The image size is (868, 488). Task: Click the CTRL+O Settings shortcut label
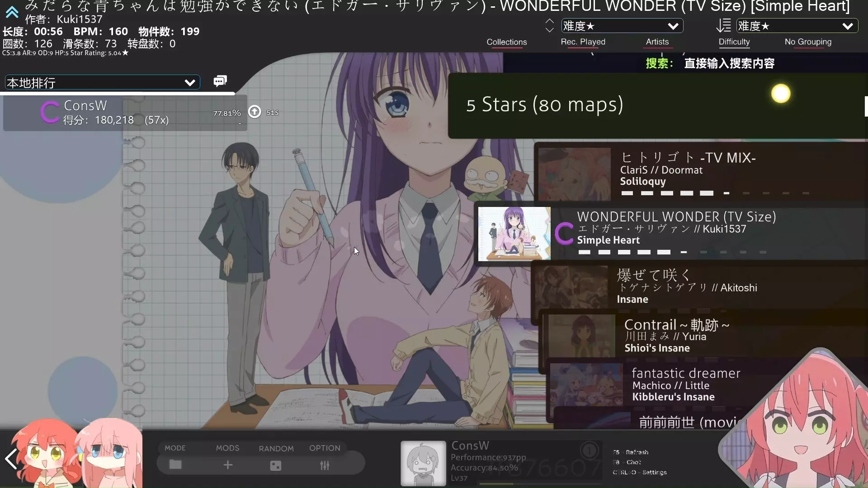click(x=640, y=472)
